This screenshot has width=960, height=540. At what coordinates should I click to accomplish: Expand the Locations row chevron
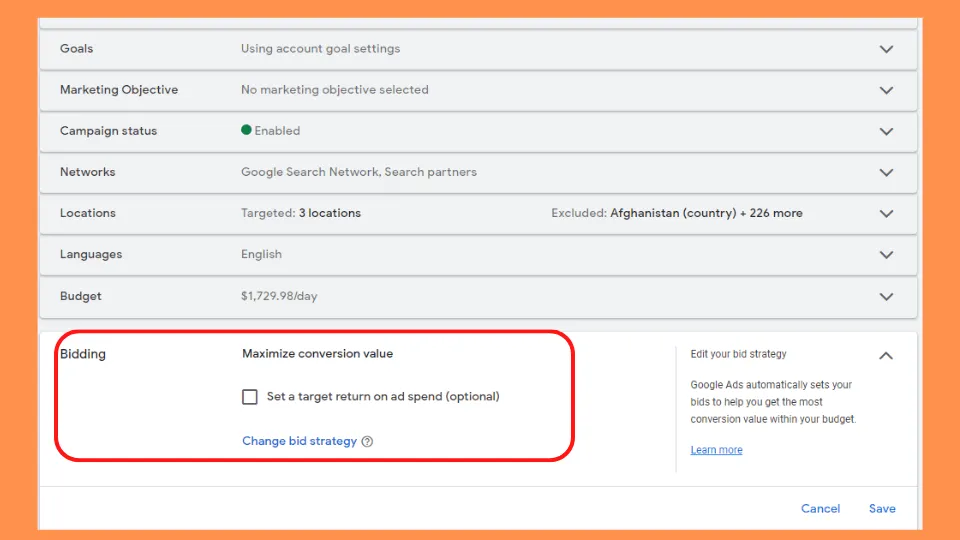[886, 214]
